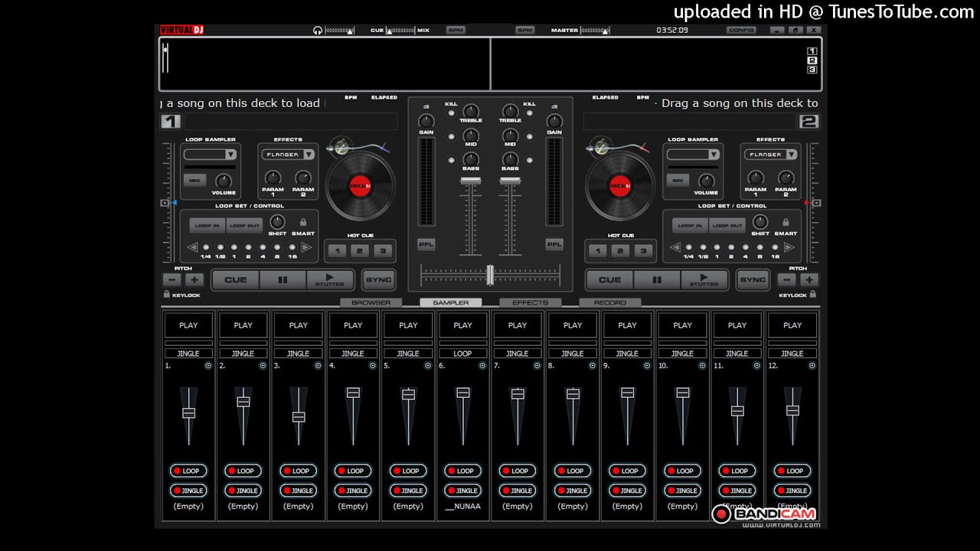The height and width of the screenshot is (551, 980).
Task: Click the sampler slot 12 options icon
Action: coord(812,366)
